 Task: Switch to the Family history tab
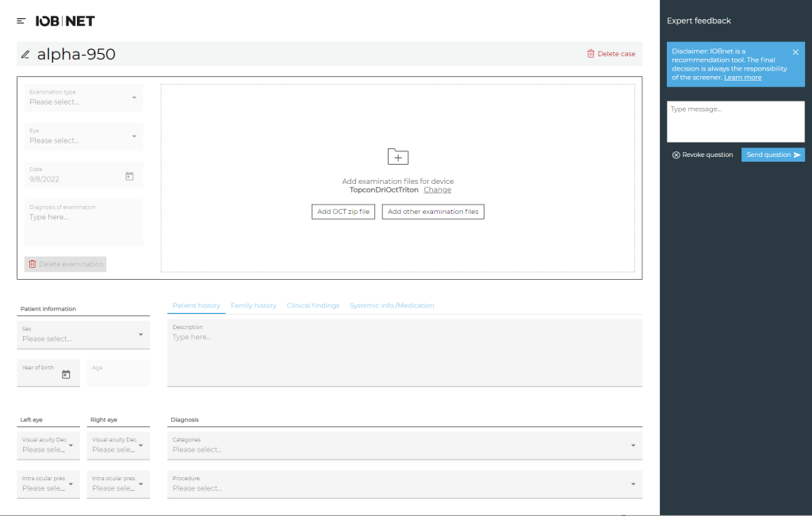point(253,305)
